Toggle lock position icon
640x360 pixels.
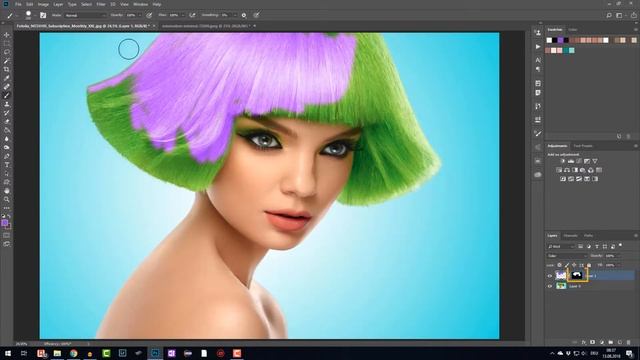[574, 265]
